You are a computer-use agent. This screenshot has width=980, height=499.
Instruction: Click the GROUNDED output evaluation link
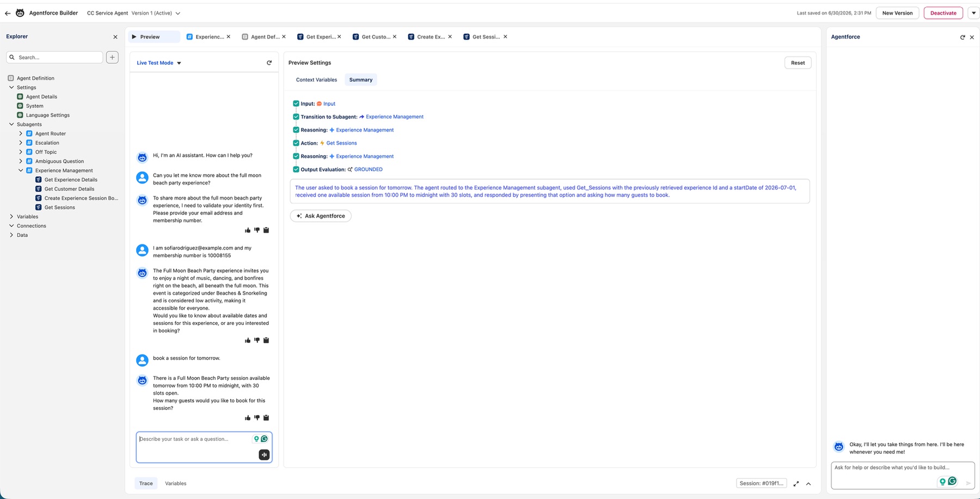click(x=368, y=170)
